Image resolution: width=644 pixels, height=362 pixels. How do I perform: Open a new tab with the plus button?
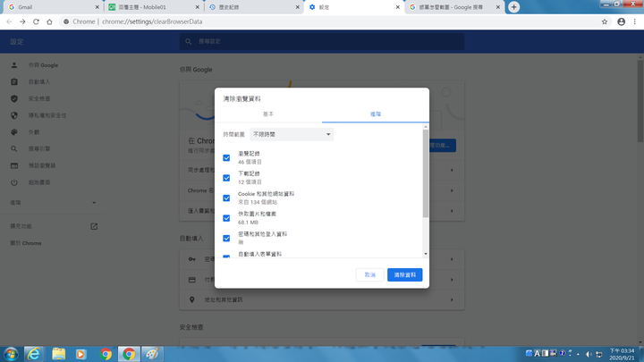tap(513, 7)
